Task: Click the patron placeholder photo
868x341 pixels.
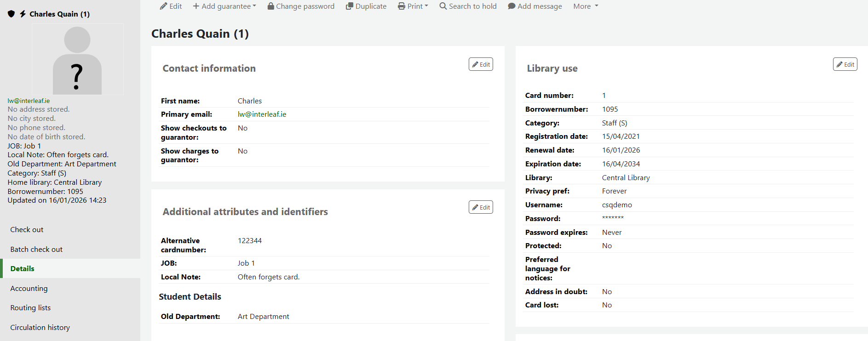Action: pyautogui.click(x=77, y=60)
